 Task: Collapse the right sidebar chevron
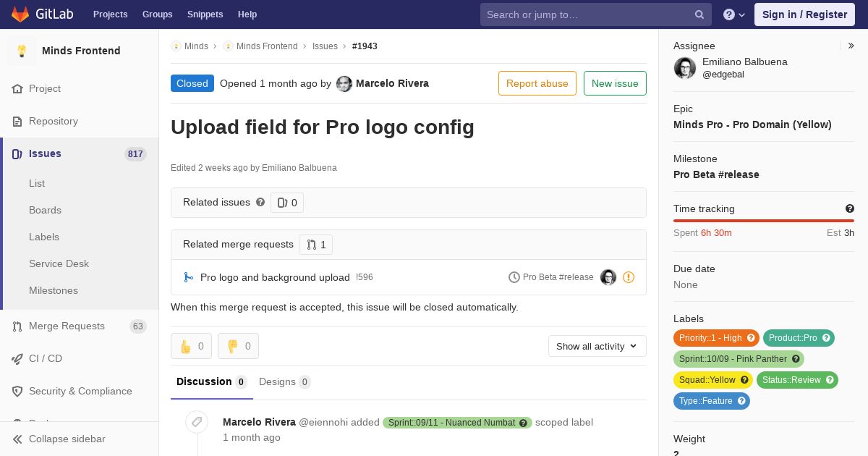click(x=851, y=46)
